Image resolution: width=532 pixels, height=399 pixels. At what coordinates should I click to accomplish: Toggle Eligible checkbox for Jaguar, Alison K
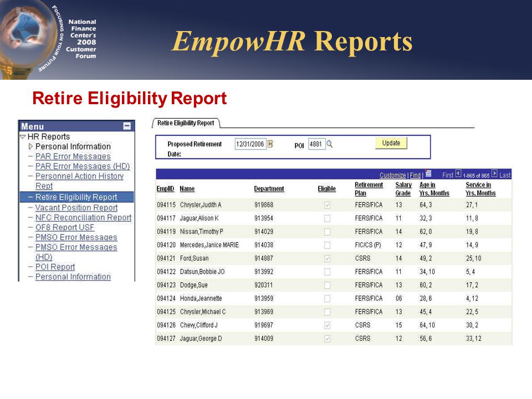[x=327, y=218]
